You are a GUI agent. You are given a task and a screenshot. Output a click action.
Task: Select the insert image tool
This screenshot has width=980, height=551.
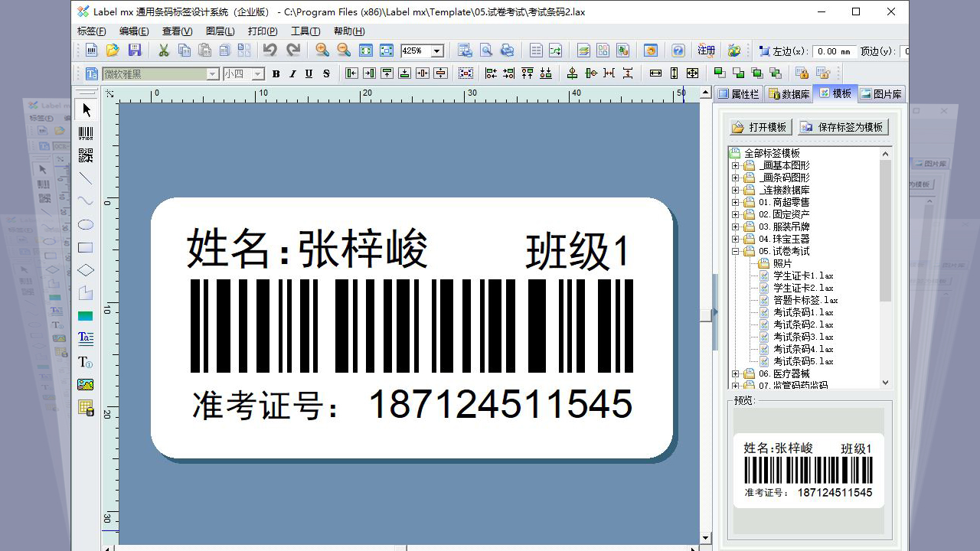[x=85, y=384]
